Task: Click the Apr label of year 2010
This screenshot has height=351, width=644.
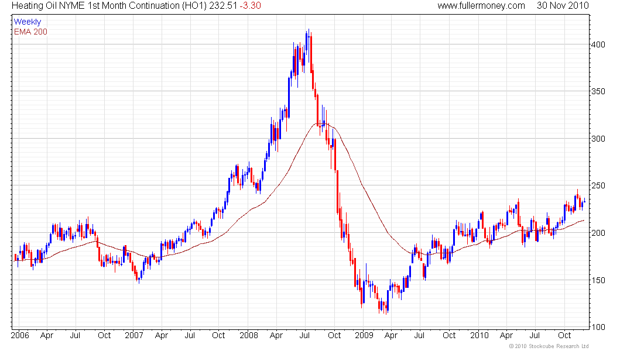Action: coord(506,335)
